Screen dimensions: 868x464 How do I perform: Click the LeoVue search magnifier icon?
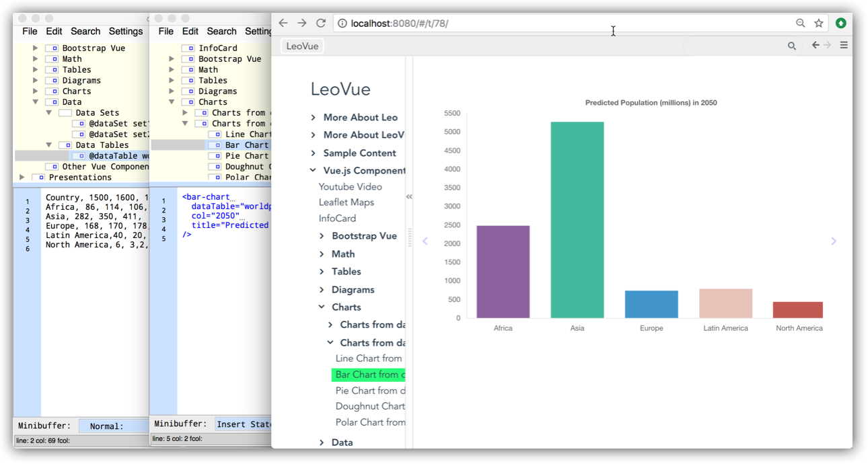coord(792,46)
